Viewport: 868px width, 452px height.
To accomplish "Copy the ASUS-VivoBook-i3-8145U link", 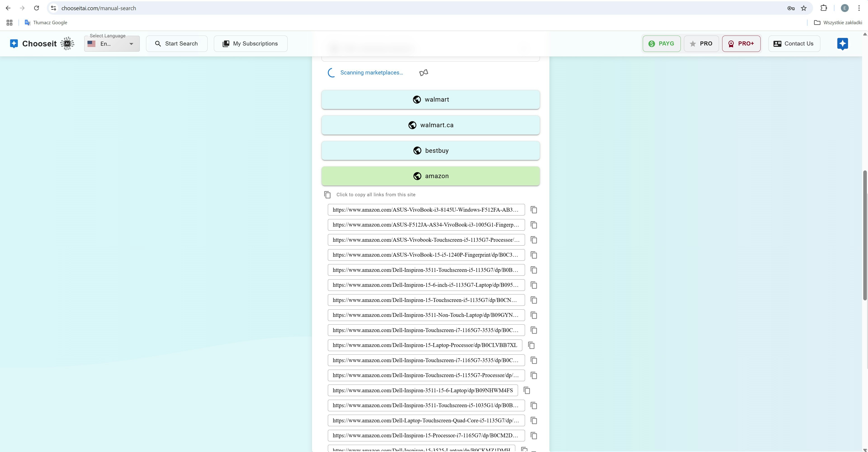I will (x=534, y=210).
